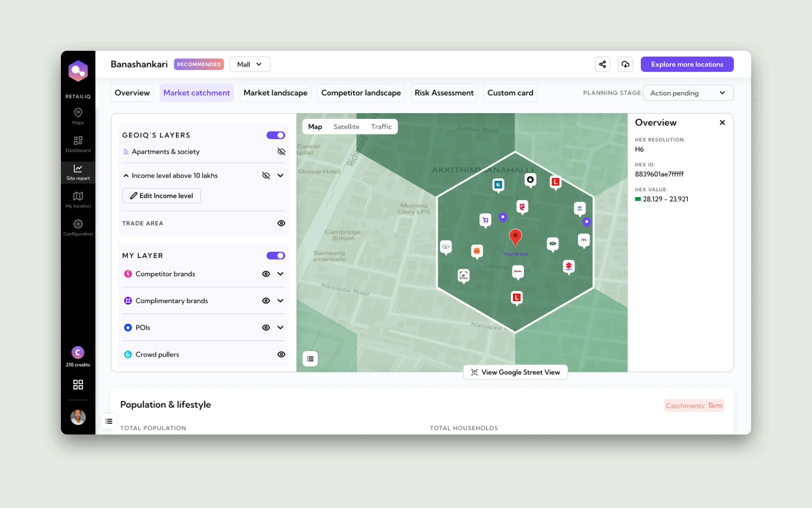Click the RECOMMENDED badge
The image size is (812, 508).
[x=199, y=64]
